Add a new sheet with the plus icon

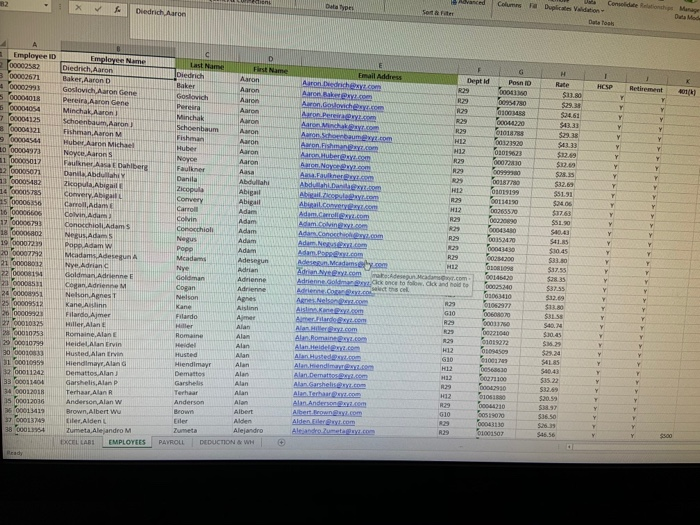pyautogui.click(x=281, y=442)
